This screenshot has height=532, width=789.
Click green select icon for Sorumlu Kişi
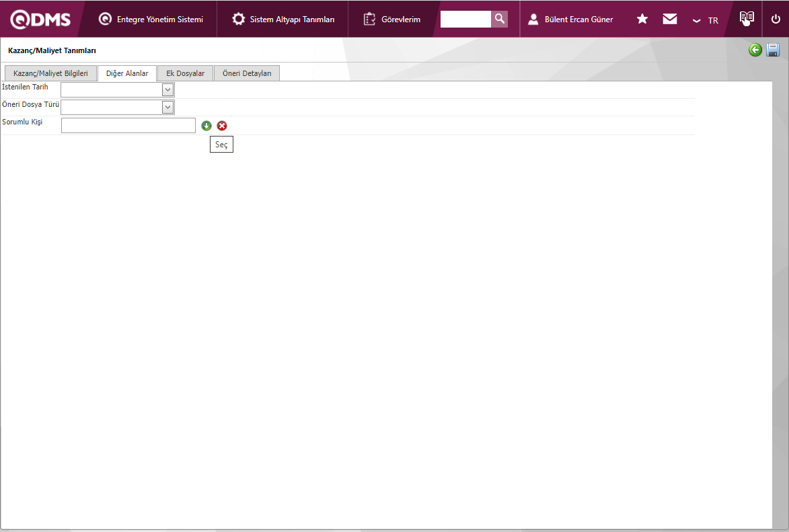click(206, 126)
